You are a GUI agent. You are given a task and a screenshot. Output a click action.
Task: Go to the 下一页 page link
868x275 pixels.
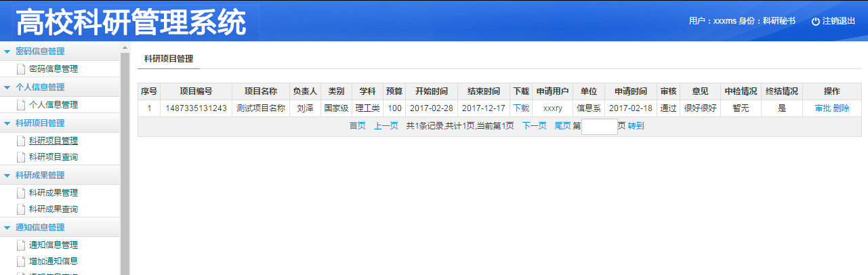pyautogui.click(x=534, y=126)
